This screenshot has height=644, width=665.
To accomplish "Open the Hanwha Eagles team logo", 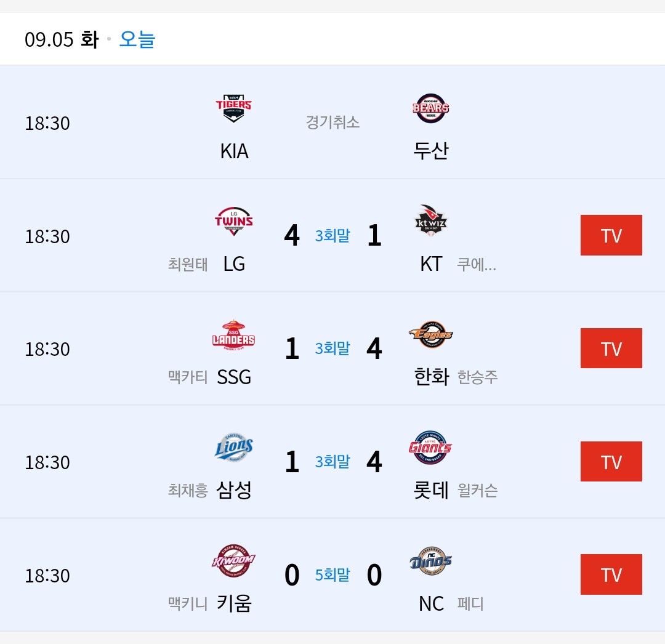I will [x=431, y=335].
